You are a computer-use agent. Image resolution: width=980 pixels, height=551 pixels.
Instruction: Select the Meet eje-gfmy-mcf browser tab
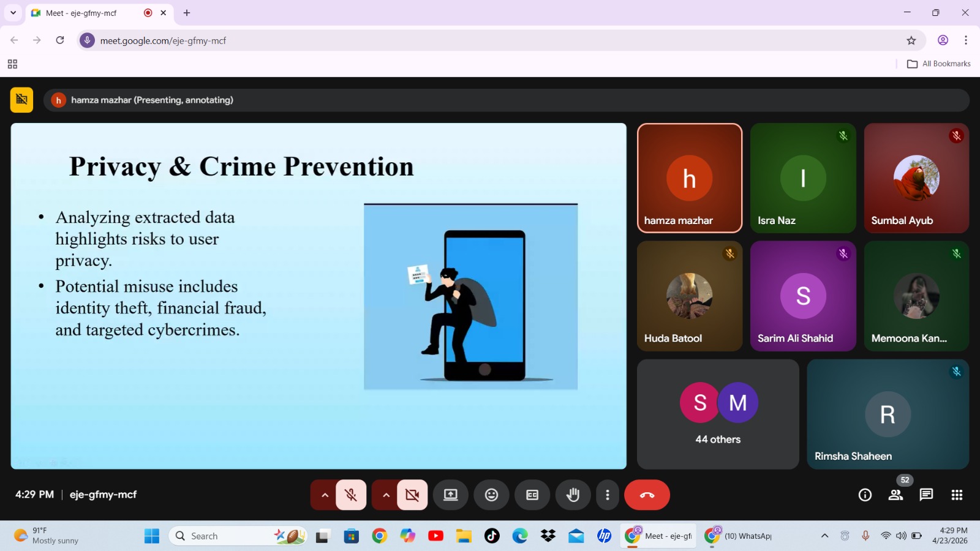(86, 13)
